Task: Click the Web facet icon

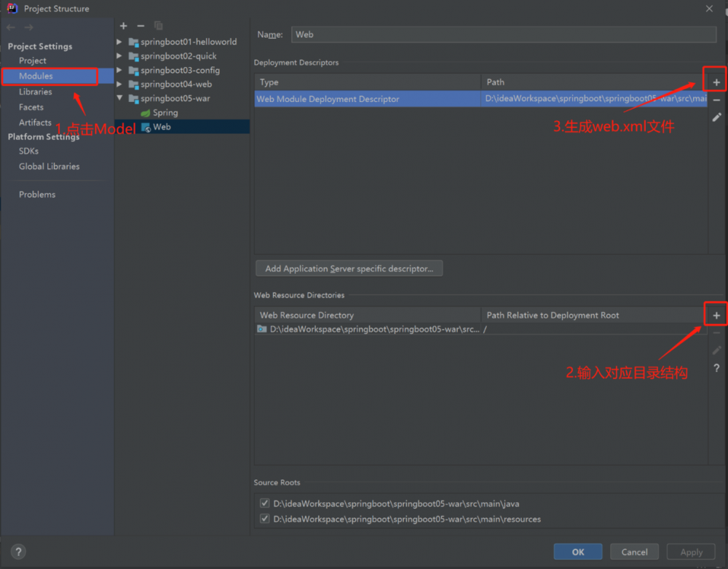Action: click(146, 127)
